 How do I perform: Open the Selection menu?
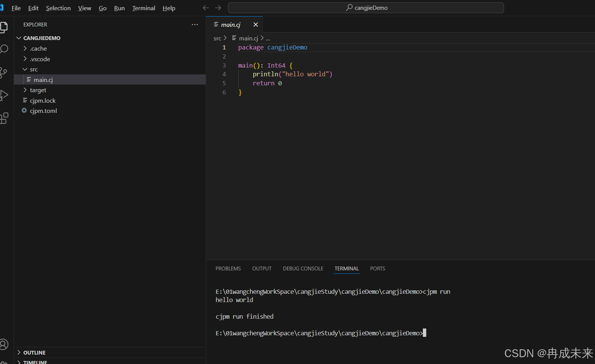[x=58, y=8]
